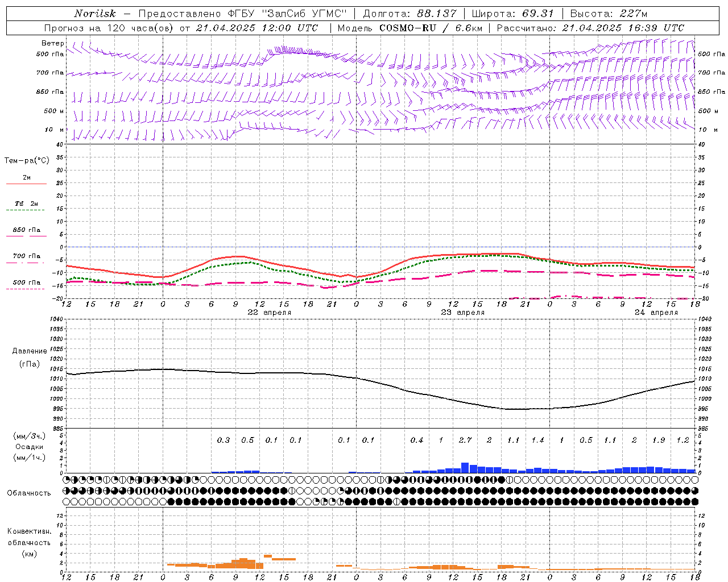The height and width of the screenshot is (582, 728).
Task: Click the 23 апреля date label
Action: coord(463,313)
